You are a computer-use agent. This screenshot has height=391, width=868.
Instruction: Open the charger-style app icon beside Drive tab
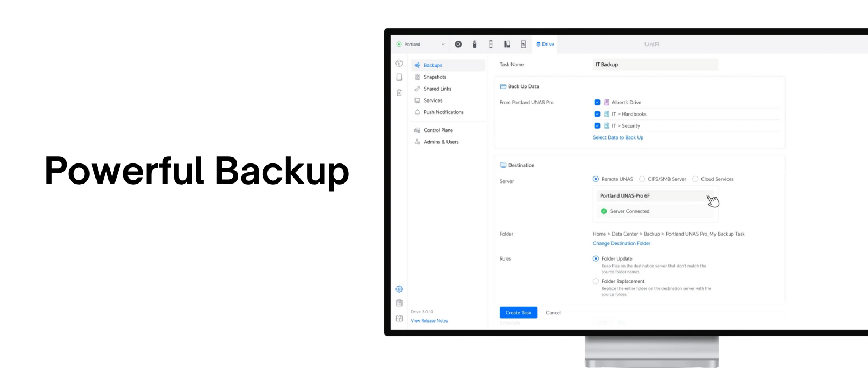tap(524, 45)
